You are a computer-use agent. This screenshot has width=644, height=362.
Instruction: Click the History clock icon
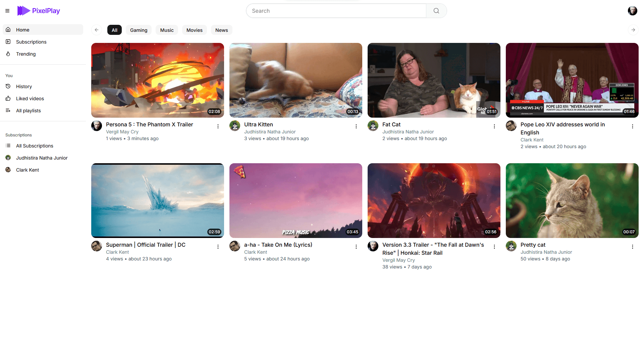coord(8,86)
